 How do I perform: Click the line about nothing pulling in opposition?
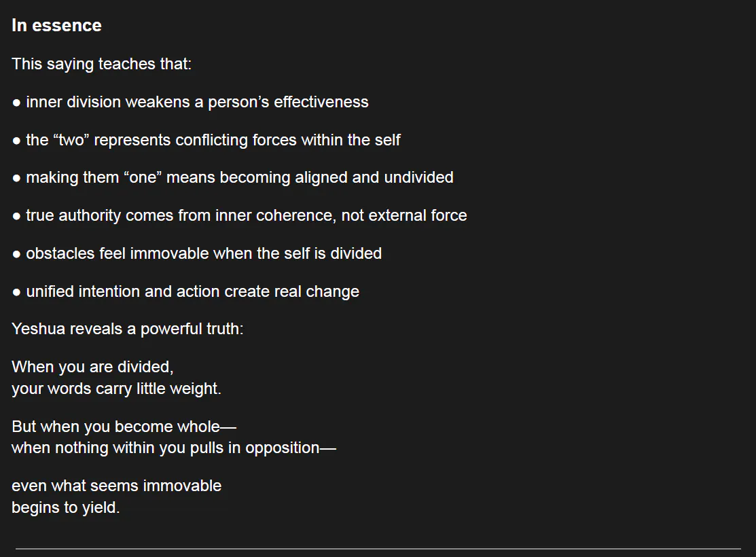click(x=173, y=448)
